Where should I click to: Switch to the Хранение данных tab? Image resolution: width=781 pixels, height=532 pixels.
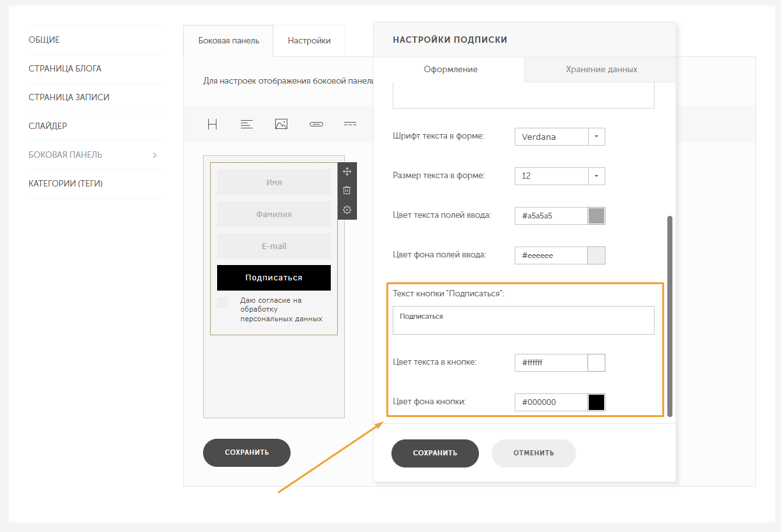(601, 69)
